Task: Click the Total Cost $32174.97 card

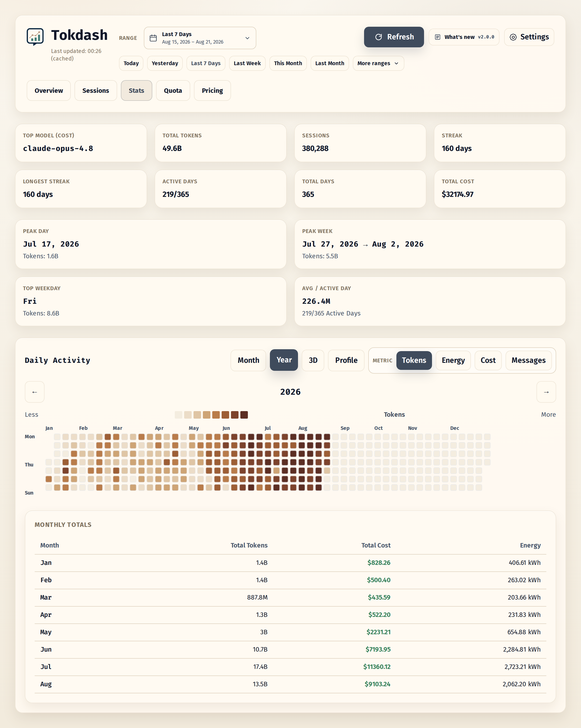Action: pos(500,189)
